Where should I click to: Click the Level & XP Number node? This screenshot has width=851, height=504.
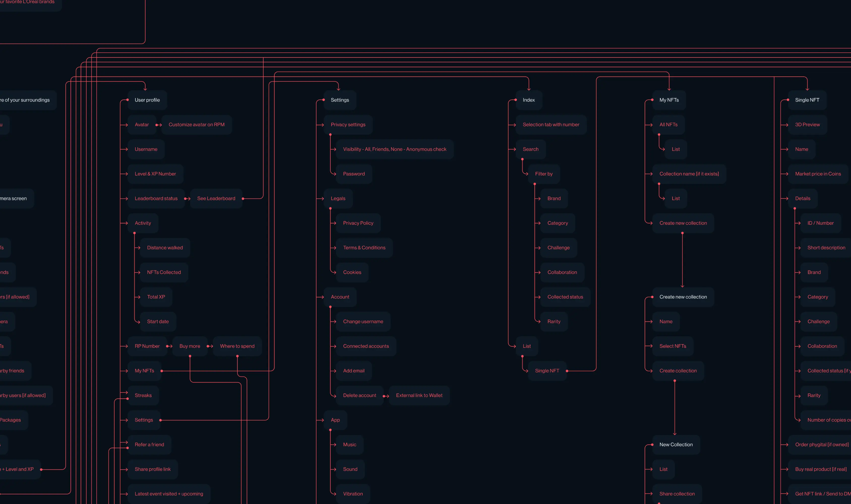pos(155,174)
